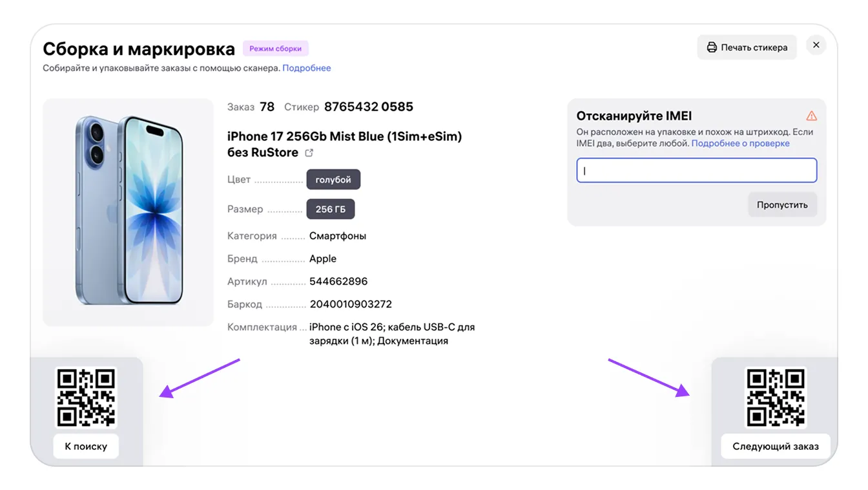Click the Комплектация description text

392,334
